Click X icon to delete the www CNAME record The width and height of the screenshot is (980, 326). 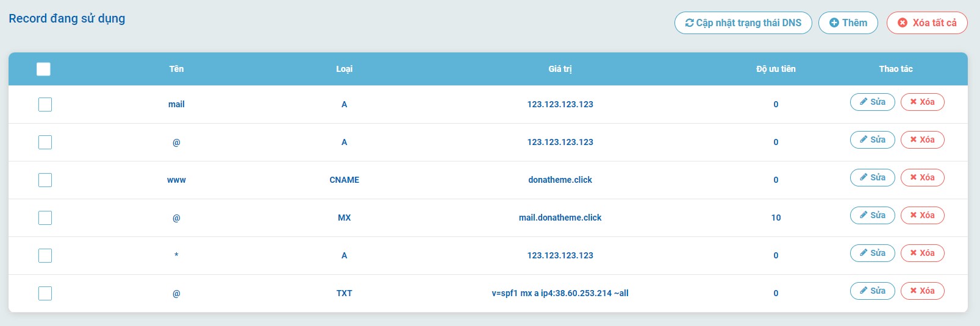pyautogui.click(x=913, y=177)
